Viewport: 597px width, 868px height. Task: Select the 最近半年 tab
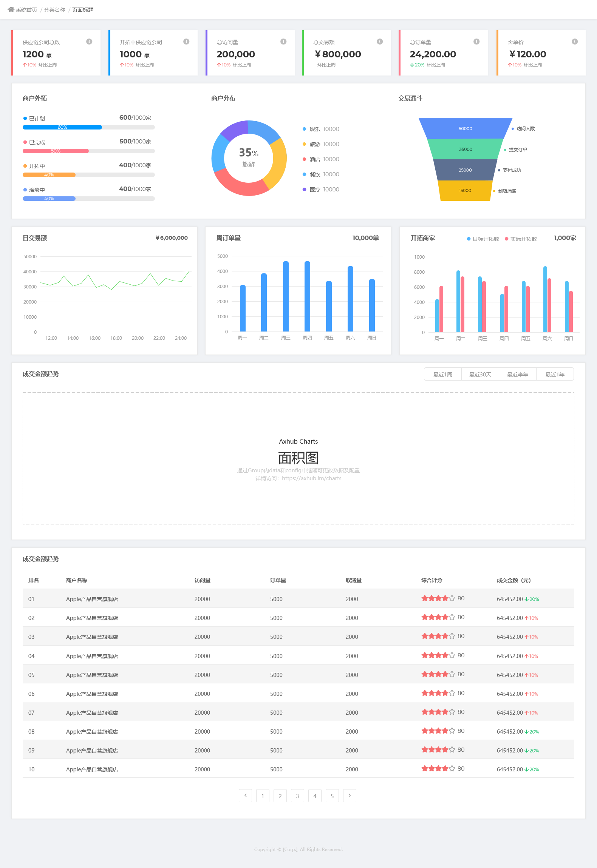(518, 374)
